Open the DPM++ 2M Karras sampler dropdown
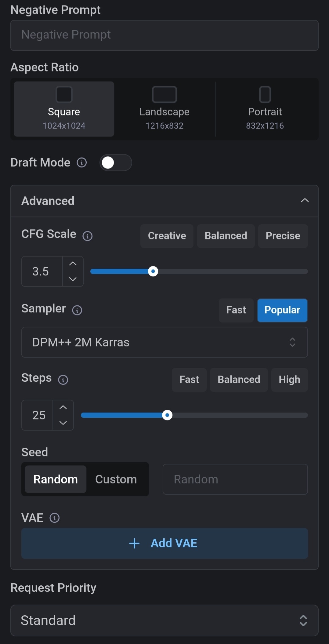The height and width of the screenshot is (644, 329). pos(164,342)
